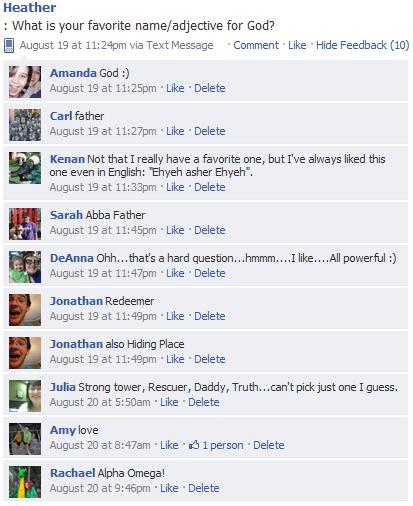Image resolution: width=413 pixels, height=506 pixels.
Task: Open Carl's profile picture thumbnail
Action: [x=25, y=125]
